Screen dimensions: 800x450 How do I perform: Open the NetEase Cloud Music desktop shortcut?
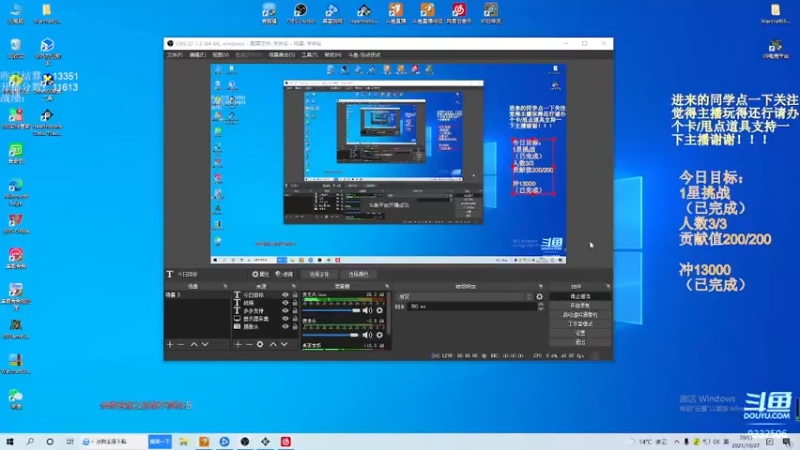[x=459, y=13]
